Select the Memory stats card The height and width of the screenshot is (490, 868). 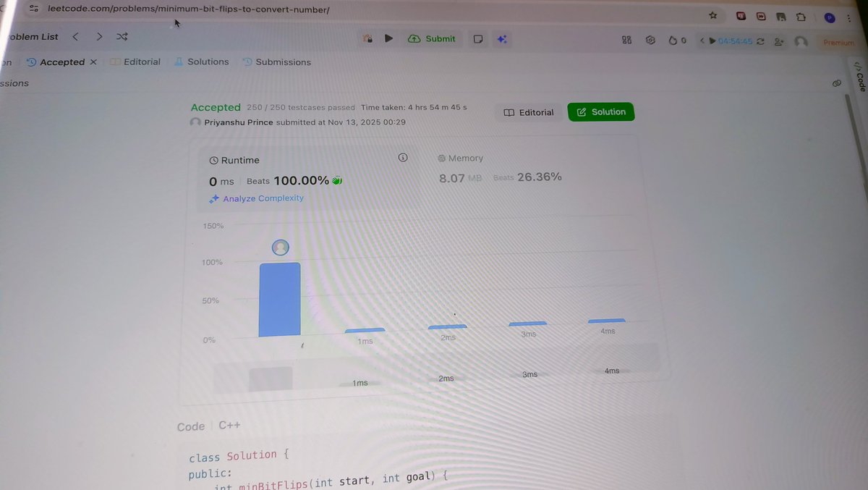[532, 169]
